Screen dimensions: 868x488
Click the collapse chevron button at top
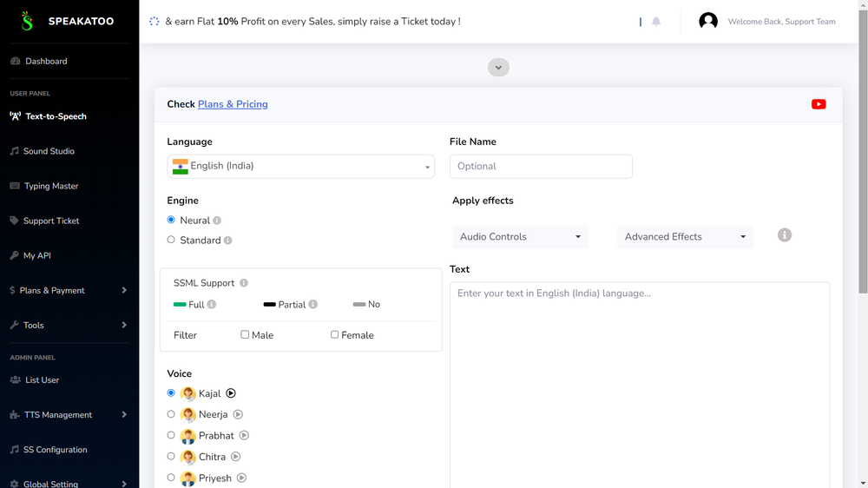[498, 68]
